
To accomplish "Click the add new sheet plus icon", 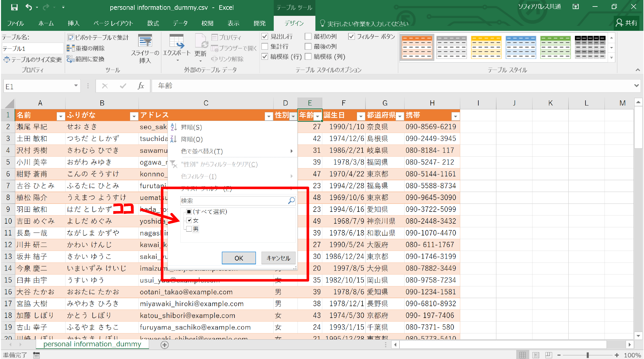I will click(164, 345).
